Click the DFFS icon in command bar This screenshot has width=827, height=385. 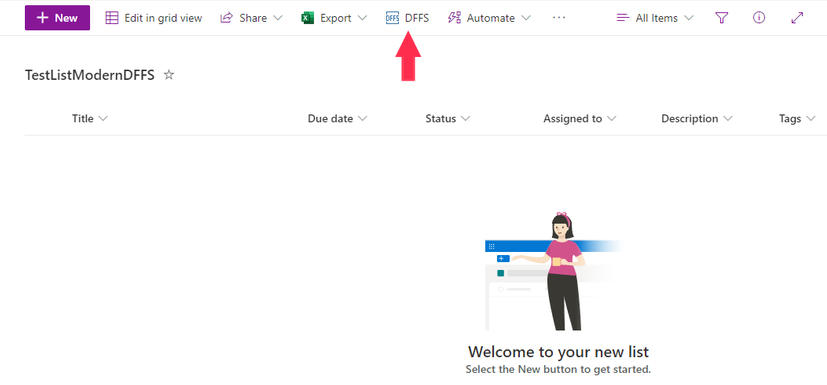tap(392, 18)
